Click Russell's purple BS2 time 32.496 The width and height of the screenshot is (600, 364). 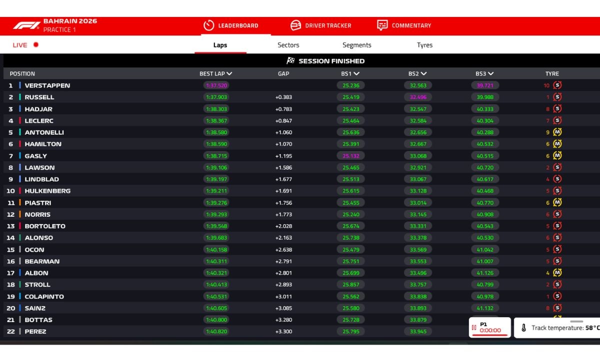(418, 97)
